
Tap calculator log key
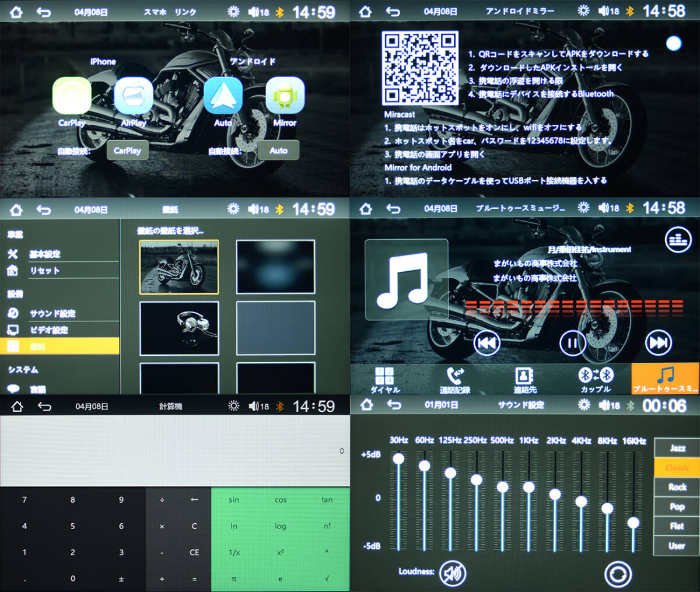(x=281, y=526)
